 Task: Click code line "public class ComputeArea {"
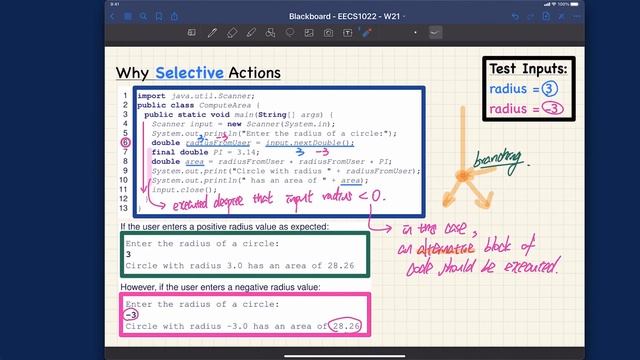(x=198, y=105)
